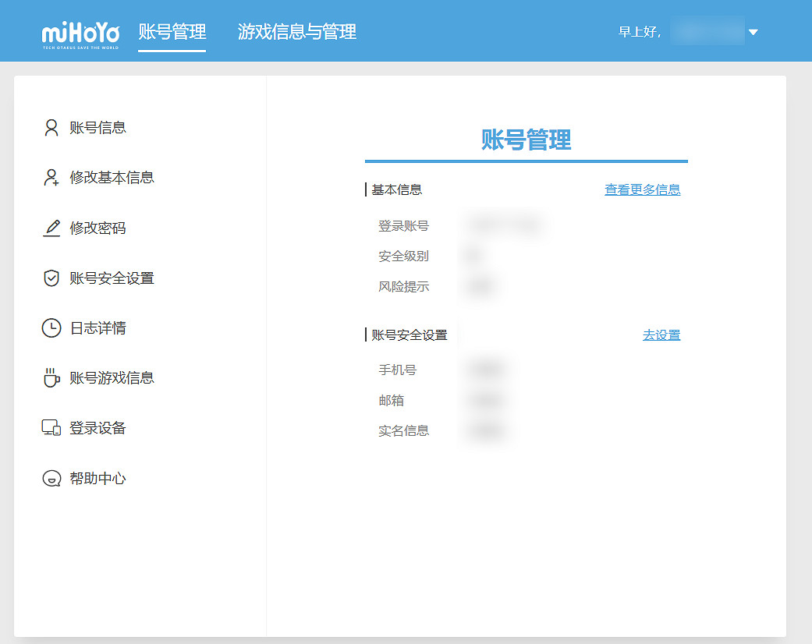The image size is (812, 644).
Task: Select 帮助中心 in the sidebar
Action: [98, 479]
